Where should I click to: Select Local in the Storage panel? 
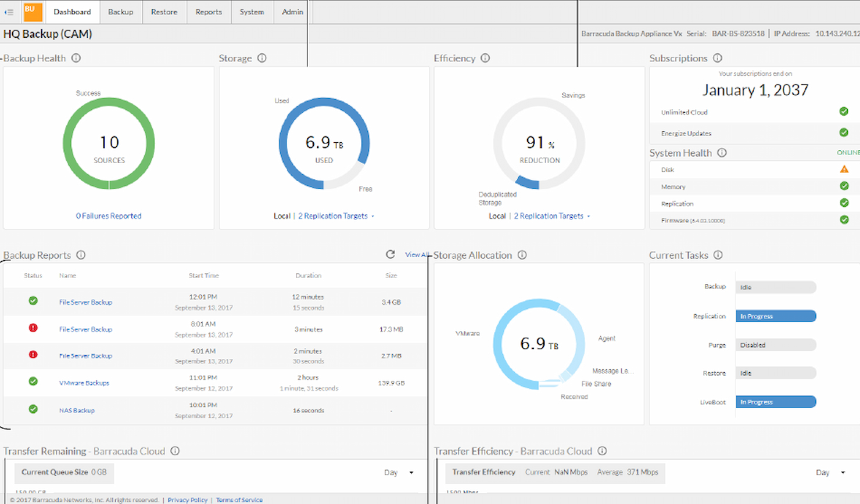pos(282,216)
